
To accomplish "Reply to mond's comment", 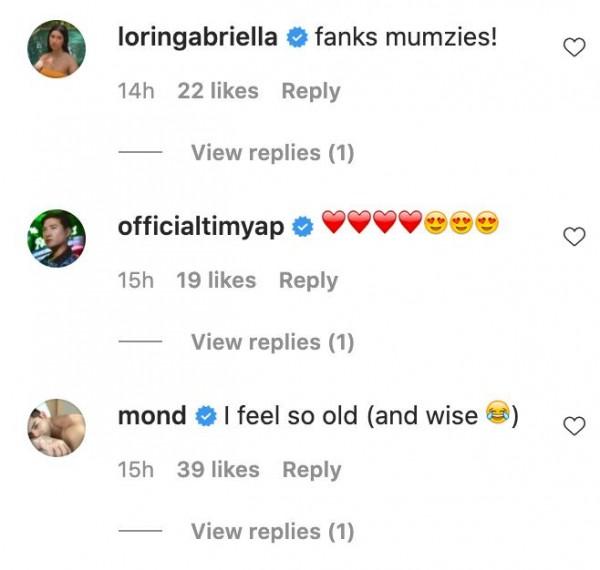I will [311, 470].
